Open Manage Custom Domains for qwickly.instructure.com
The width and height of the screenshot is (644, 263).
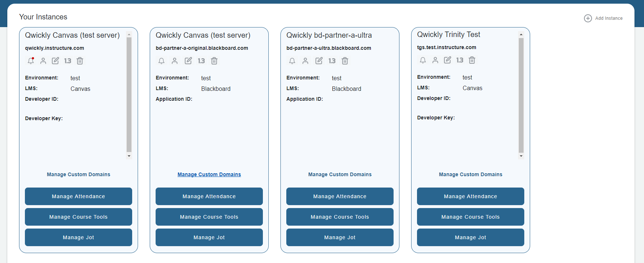coord(78,174)
